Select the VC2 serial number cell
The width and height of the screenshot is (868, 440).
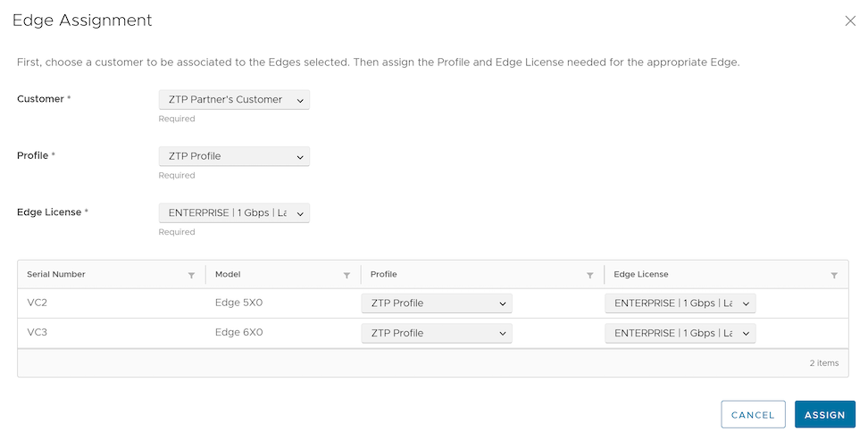point(38,303)
